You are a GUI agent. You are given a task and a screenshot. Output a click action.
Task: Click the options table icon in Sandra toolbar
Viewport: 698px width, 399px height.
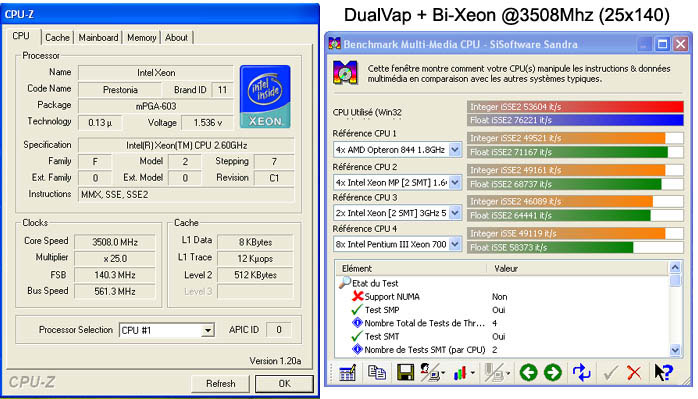[x=347, y=373]
